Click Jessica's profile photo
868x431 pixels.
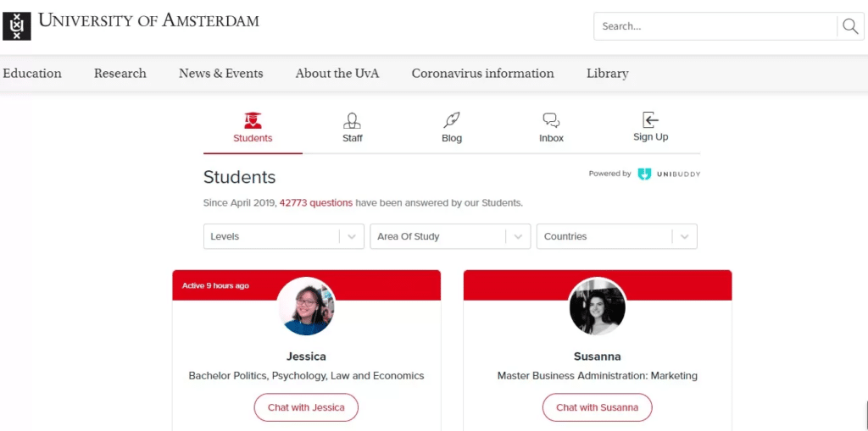(x=306, y=306)
